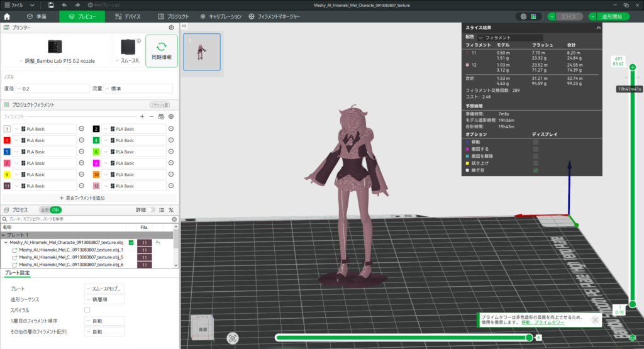The height and width of the screenshot is (349, 644).
Task: Click edit icon beside filament 8
Action: coord(171,163)
